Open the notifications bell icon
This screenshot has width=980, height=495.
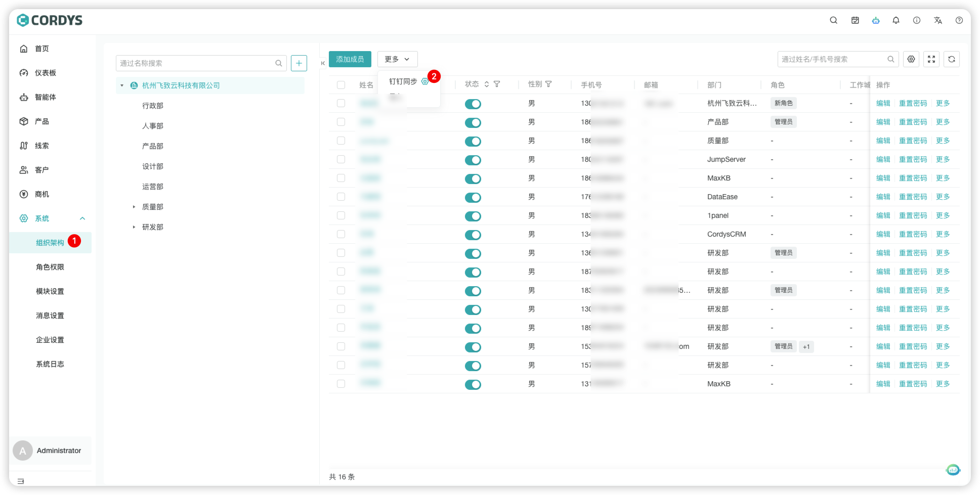click(896, 20)
